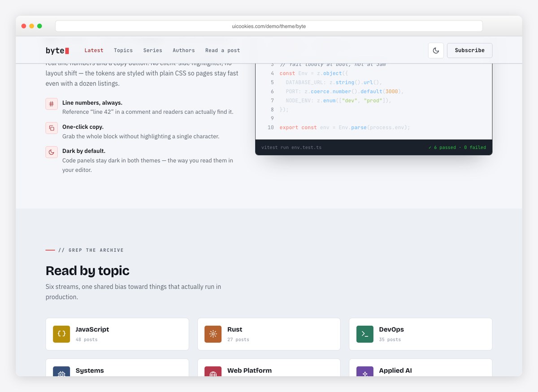This screenshot has width=538, height=392.
Task: Click code line starting with DATABASE_URL
Action: 334,82
